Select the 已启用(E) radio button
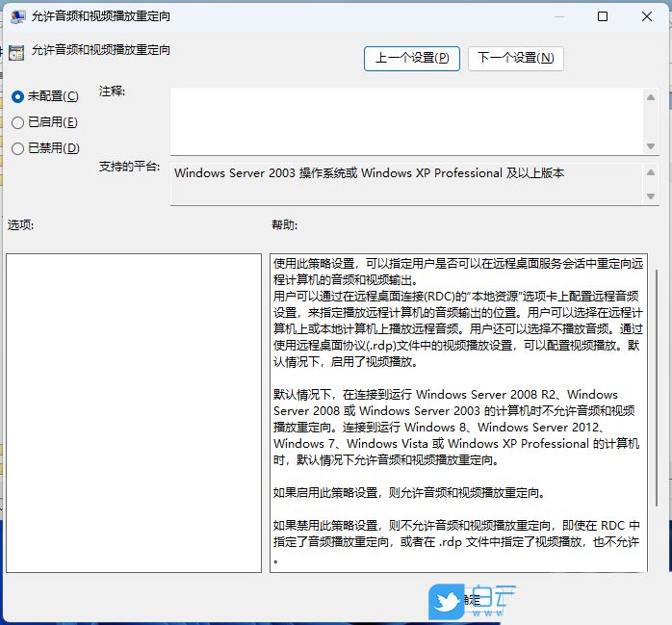Image resolution: width=672 pixels, height=625 pixels. (17, 122)
